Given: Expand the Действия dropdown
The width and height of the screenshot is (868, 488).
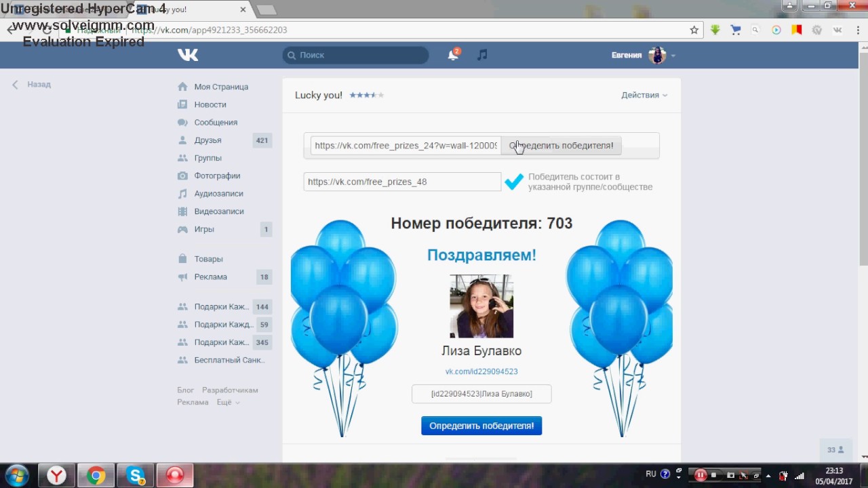Looking at the screenshot, I should (x=644, y=95).
